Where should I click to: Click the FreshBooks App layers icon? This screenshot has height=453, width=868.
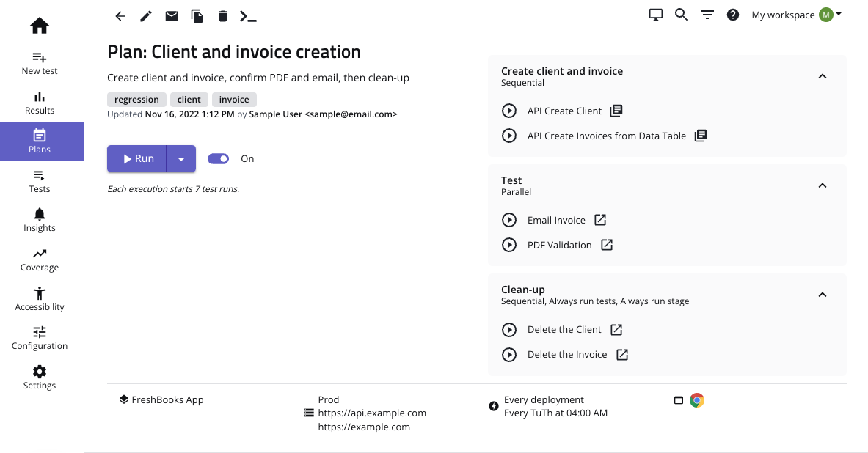pyautogui.click(x=124, y=399)
